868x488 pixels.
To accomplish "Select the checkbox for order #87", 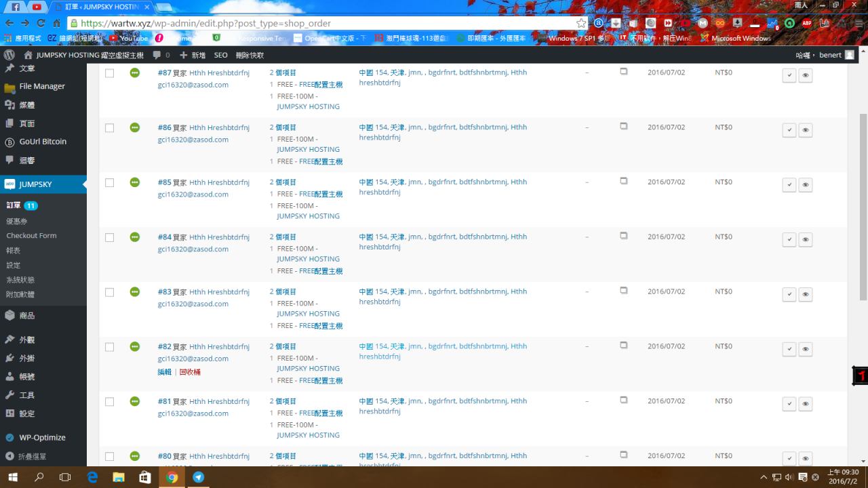I will (x=109, y=73).
